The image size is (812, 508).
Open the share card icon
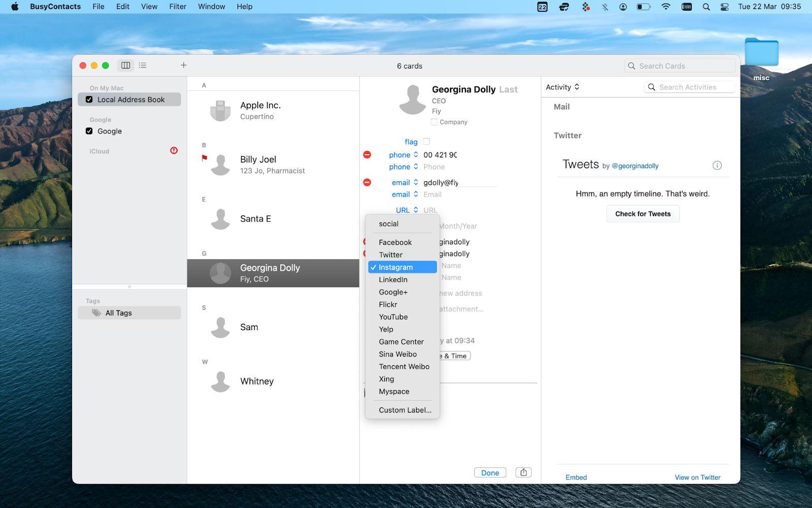pos(523,472)
